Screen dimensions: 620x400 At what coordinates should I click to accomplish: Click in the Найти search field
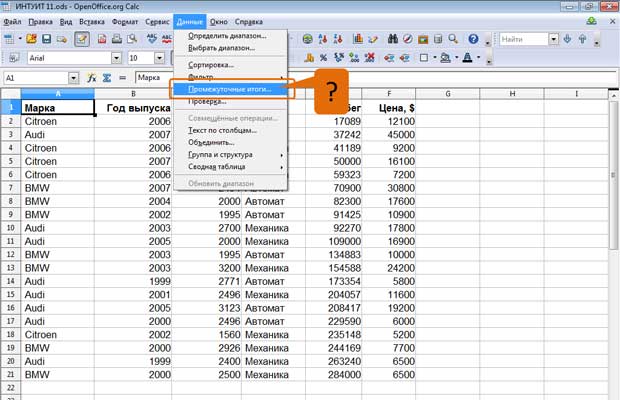pos(524,39)
